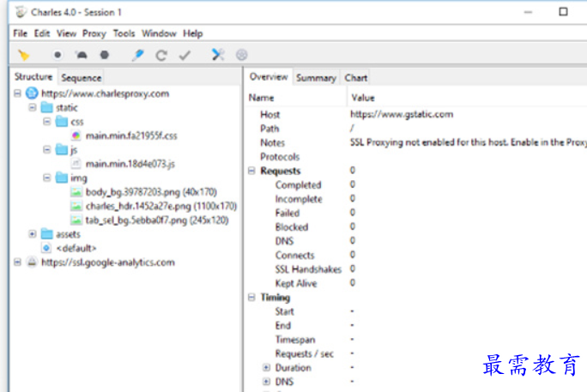The width and height of the screenshot is (587, 392).
Task: Click the main.min.18d4e073.js file icon
Action: pyautogui.click(x=76, y=164)
